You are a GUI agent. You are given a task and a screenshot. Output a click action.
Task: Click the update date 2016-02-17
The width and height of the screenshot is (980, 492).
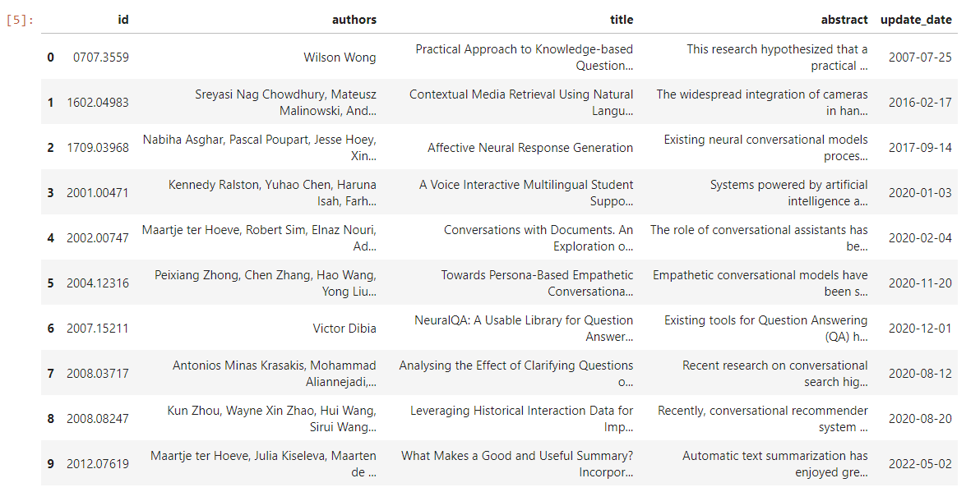point(920,103)
